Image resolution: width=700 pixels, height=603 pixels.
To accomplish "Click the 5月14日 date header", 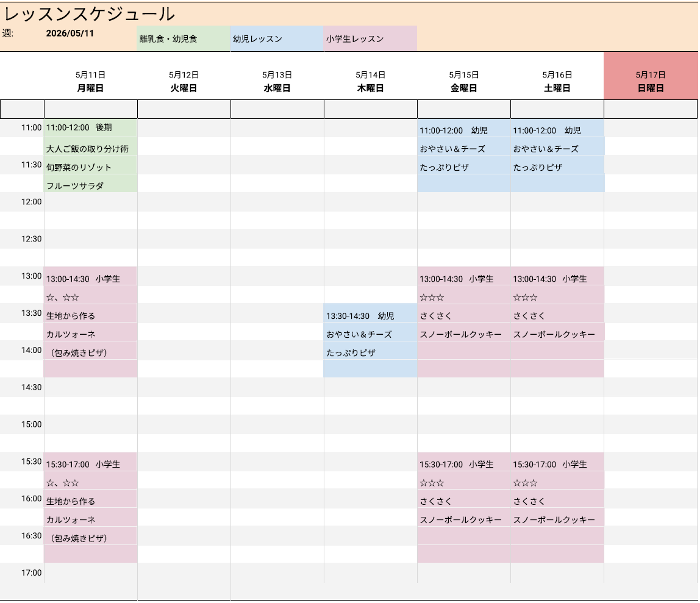I will 370,75.
